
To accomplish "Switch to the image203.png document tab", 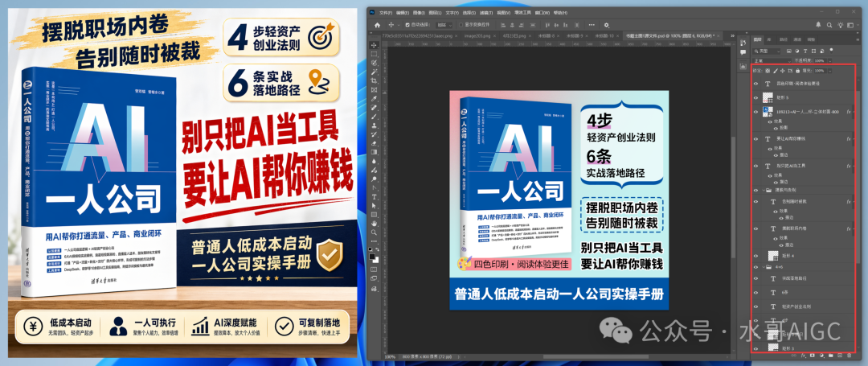I will tap(477, 36).
